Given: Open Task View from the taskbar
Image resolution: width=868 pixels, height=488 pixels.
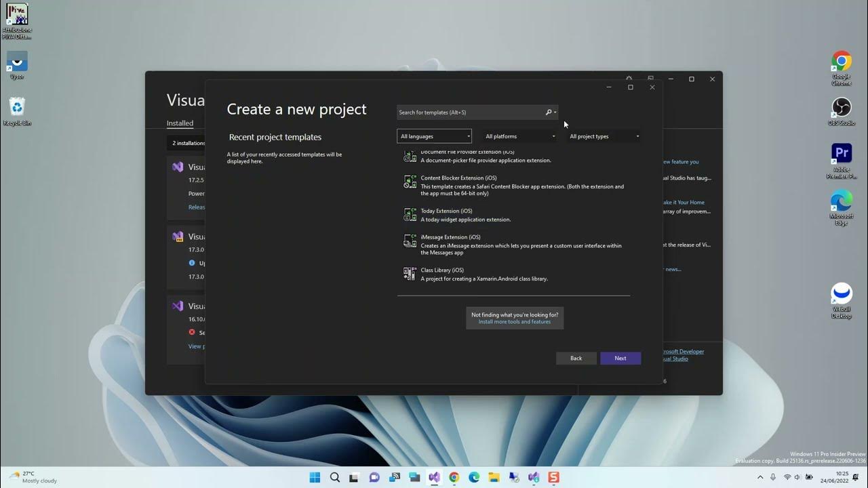Looking at the screenshot, I should point(354,477).
